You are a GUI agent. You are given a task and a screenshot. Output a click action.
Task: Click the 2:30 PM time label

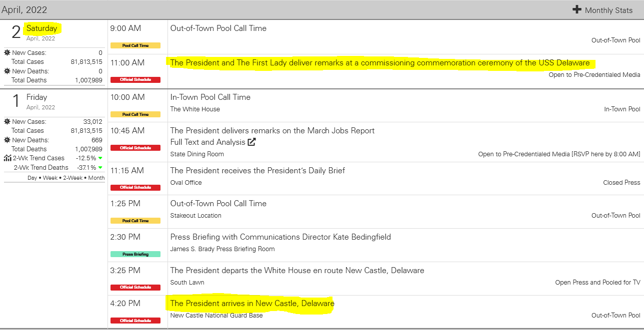pos(125,237)
